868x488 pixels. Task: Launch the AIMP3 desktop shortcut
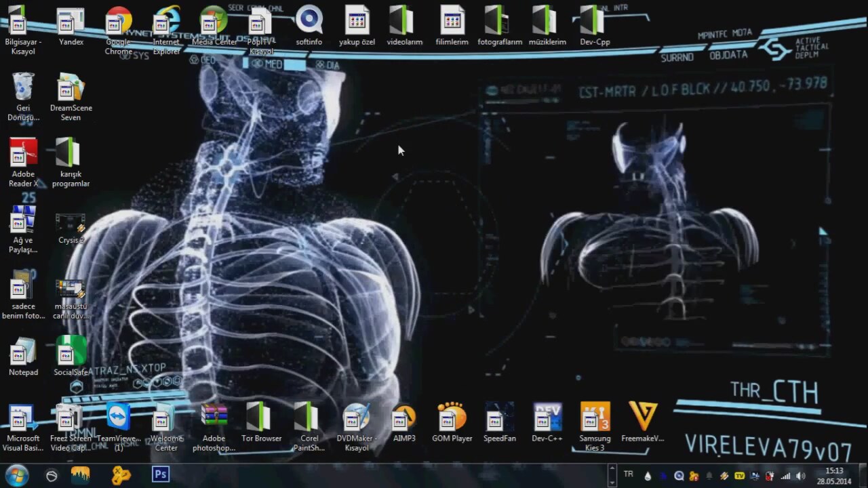point(404,424)
